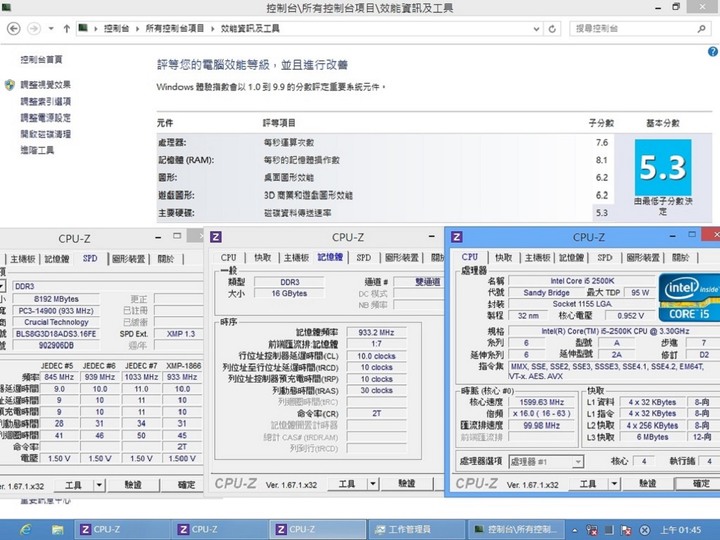Viewport: 720px width, 540px height.
Task: Click CPU-Z logo icon of right window
Action: 456,237
